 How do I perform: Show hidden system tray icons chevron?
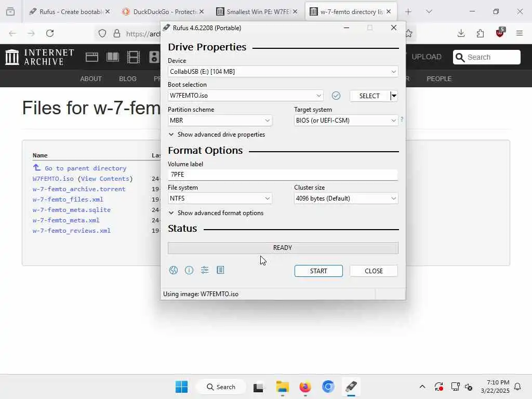[x=422, y=387]
